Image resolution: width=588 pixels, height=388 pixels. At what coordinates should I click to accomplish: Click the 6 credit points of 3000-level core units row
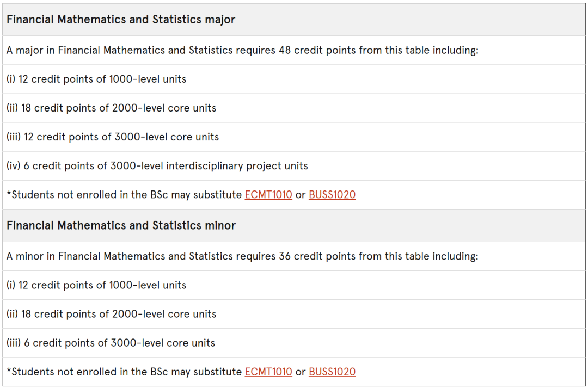pos(294,343)
